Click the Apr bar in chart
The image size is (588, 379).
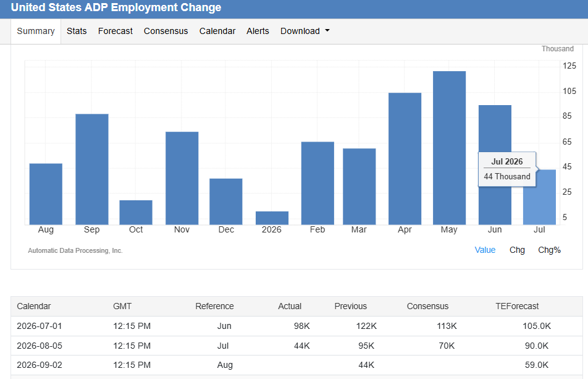tap(405, 159)
